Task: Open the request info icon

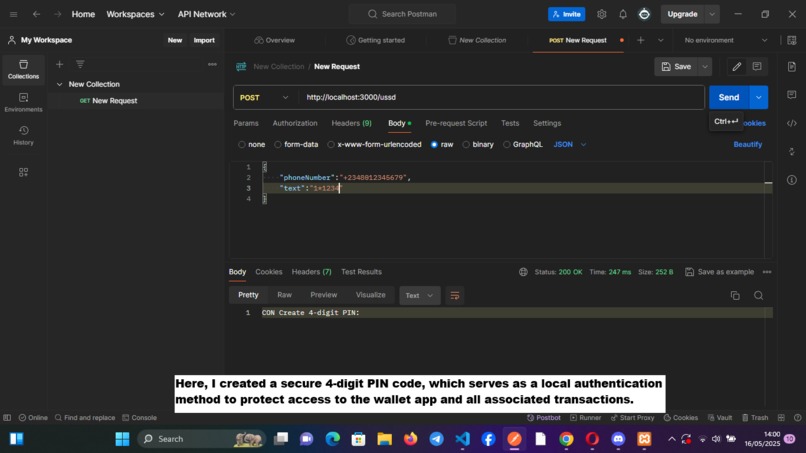Action: pyautogui.click(x=792, y=180)
